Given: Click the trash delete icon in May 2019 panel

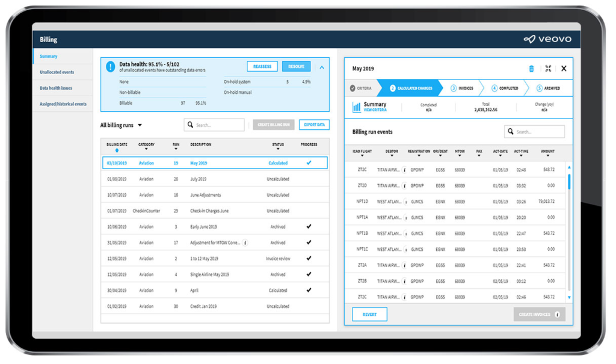Looking at the screenshot, I should pos(531,69).
